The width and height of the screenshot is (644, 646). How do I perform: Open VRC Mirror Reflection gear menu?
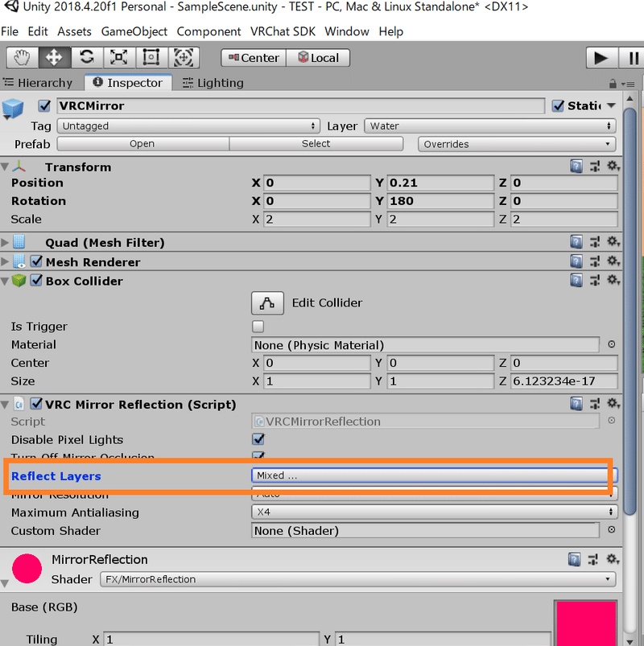pyautogui.click(x=613, y=403)
